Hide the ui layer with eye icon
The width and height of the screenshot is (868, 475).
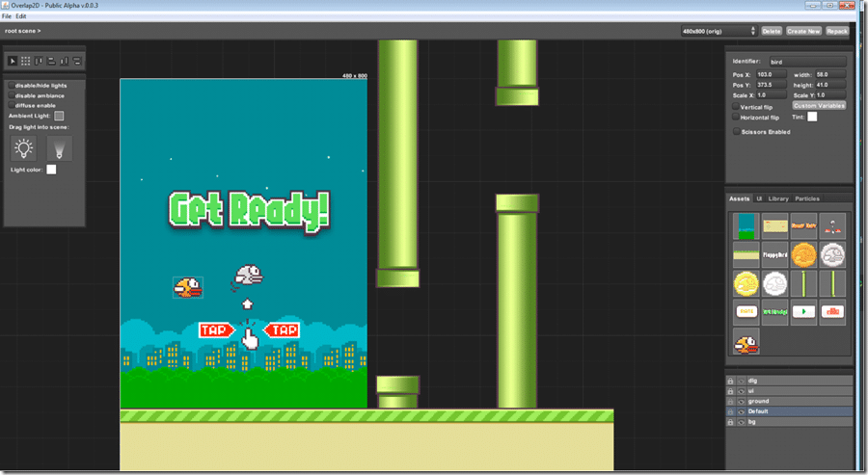point(742,391)
